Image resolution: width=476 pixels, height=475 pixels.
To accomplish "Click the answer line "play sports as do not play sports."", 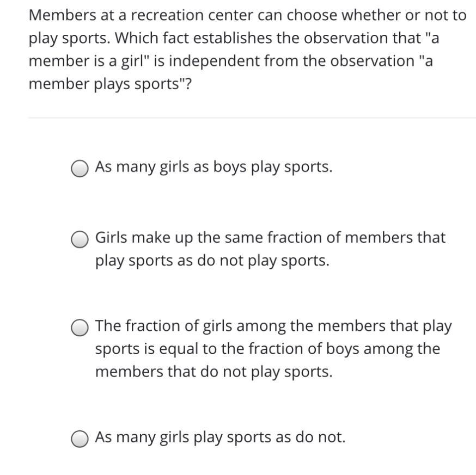I will click(212, 261).
